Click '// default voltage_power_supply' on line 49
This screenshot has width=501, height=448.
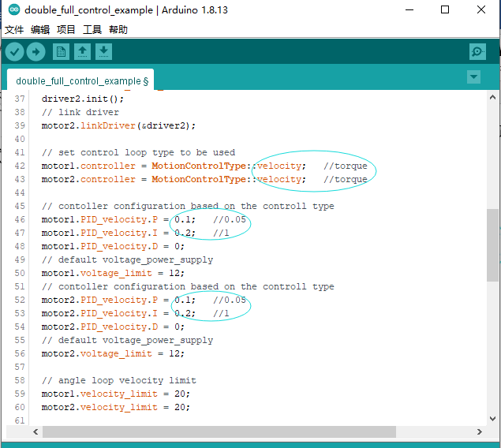pos(127,260)
